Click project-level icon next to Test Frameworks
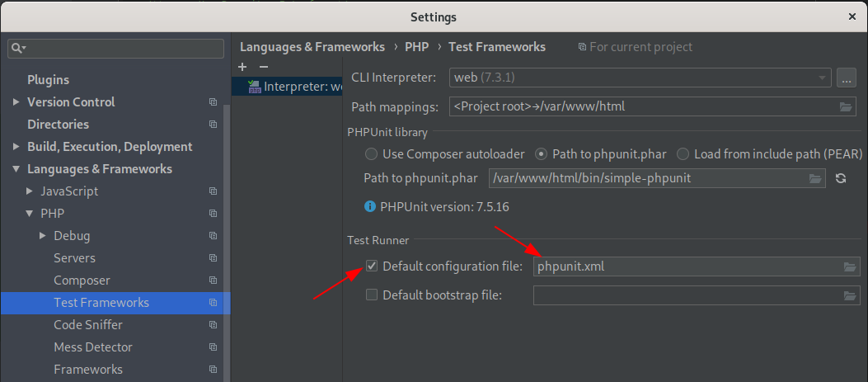The height and width of the screenshot is (382, 868). [213, 303]
